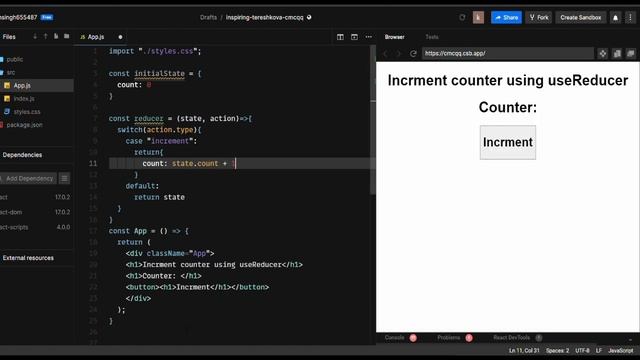Open the Problems panel
Viewport: 640px width, 360px height.
(449, 338)
